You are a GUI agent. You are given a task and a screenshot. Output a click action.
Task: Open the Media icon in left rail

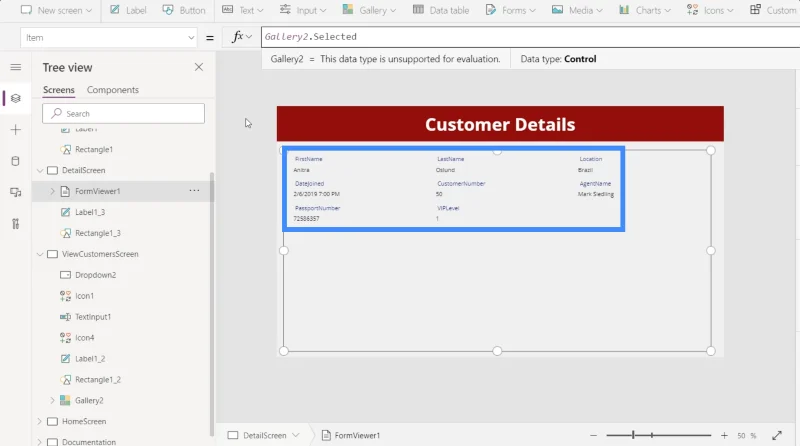(x=16, y=192)
